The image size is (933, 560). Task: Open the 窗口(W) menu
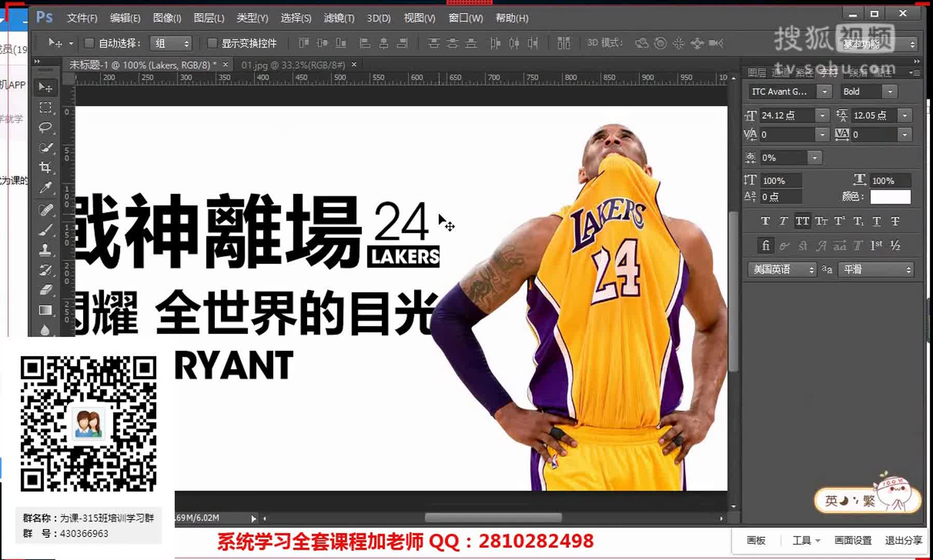point(466,18)
